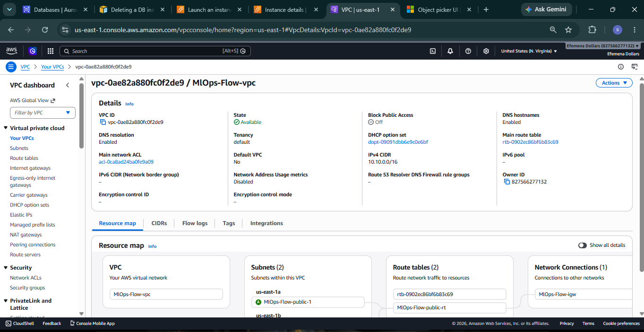Screen dimensions: 644x332
Task: Click the AWS console search field
Action: click(155, 51)
